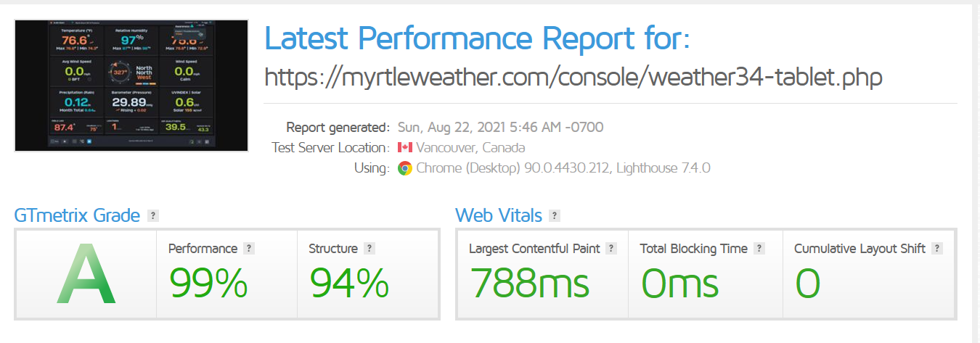Screen dimensions: 980x343
Task: Click the 94% Structure score
Action: coord(349,283)
